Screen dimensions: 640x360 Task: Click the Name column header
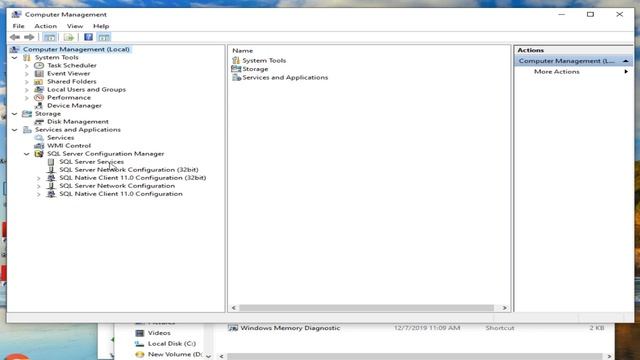[x=242, y=51]
